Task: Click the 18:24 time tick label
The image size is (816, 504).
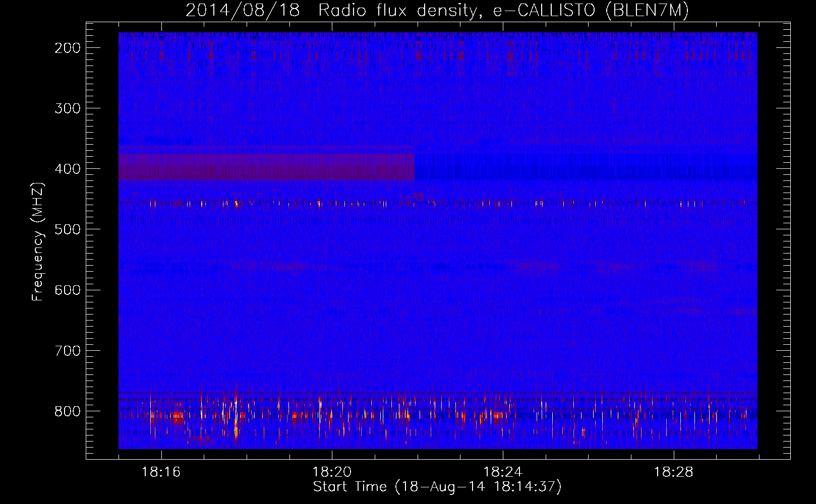Action: [503, 472]
